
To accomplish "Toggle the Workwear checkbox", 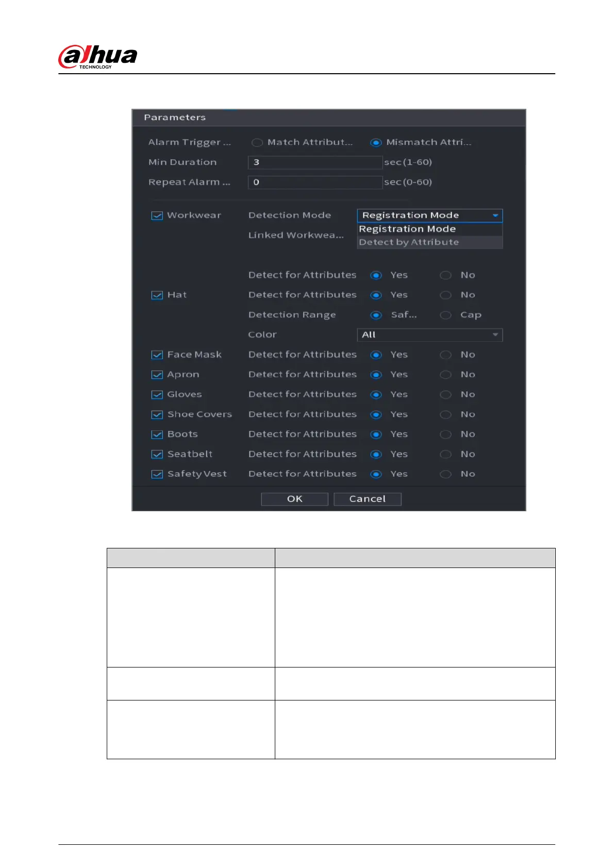I will click(157, 215).
